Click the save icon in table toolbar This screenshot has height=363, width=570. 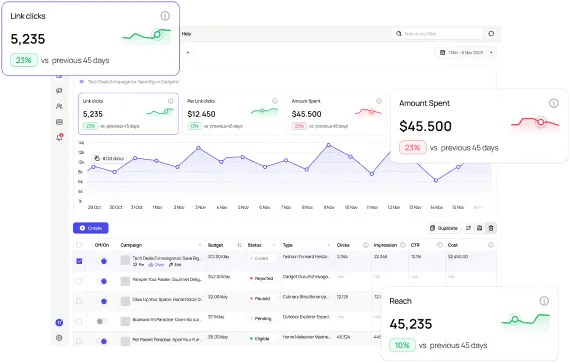coord(479,228)
